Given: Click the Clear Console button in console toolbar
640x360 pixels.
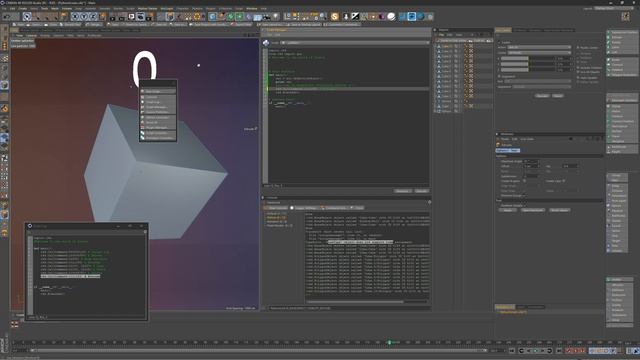Looking at the screenshot, I should [277, 208].
